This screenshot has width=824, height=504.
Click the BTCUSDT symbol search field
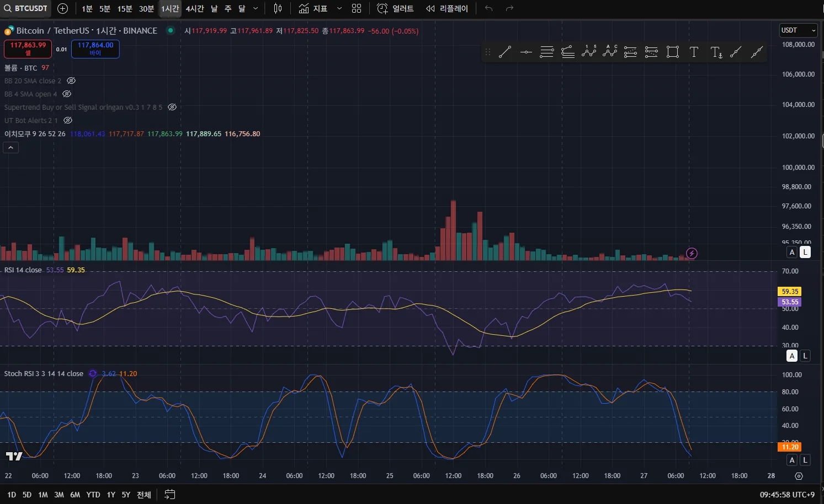point(26,8)
